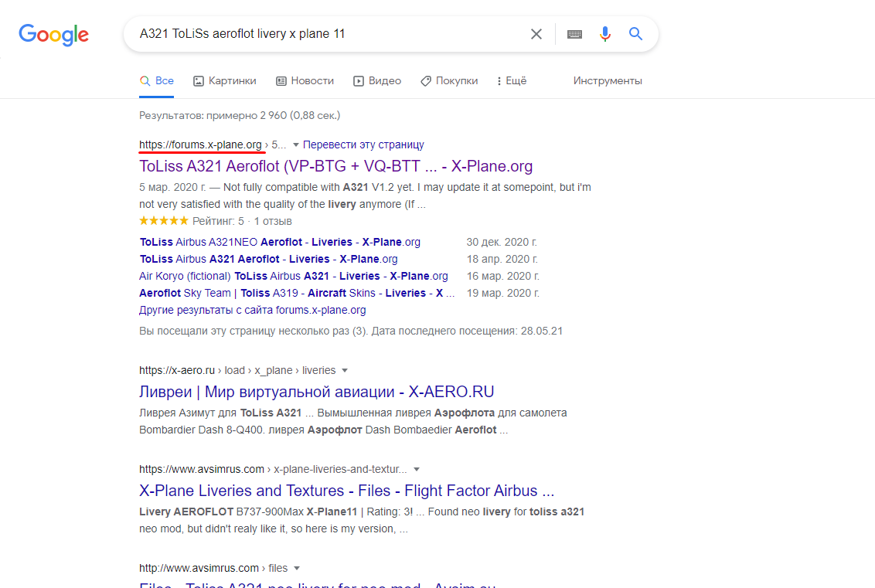Start voice search with microphone icon
Screen dimensions: 875x588
pyautogui.click(x=605, y=34)
